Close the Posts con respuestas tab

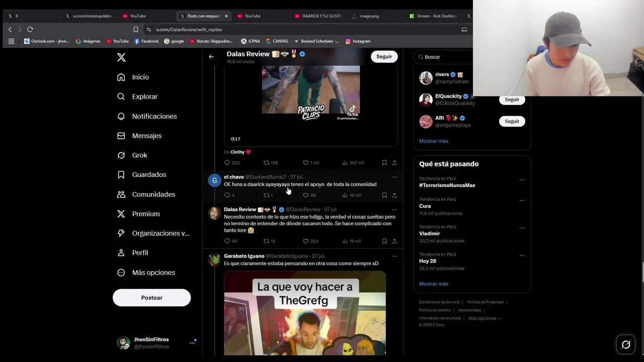click(x=226, y=16)
